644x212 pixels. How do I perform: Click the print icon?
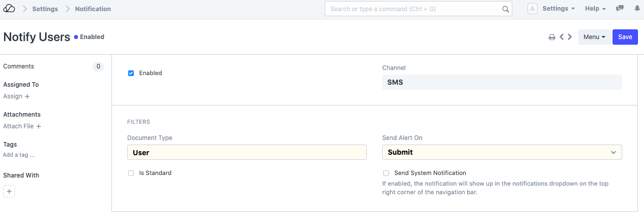552,37
